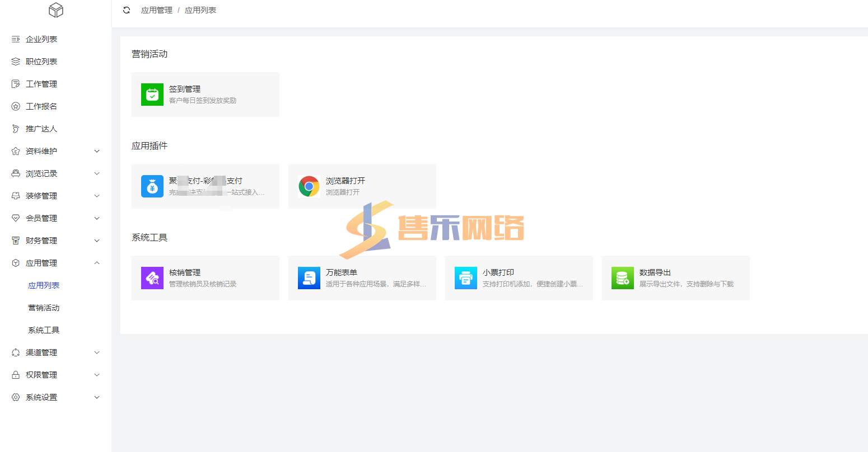Click the Chrome 浏览器打开 icon
The width and height of the screenshot is (868, 452).
pyautogui.click(x=309, y=186)
